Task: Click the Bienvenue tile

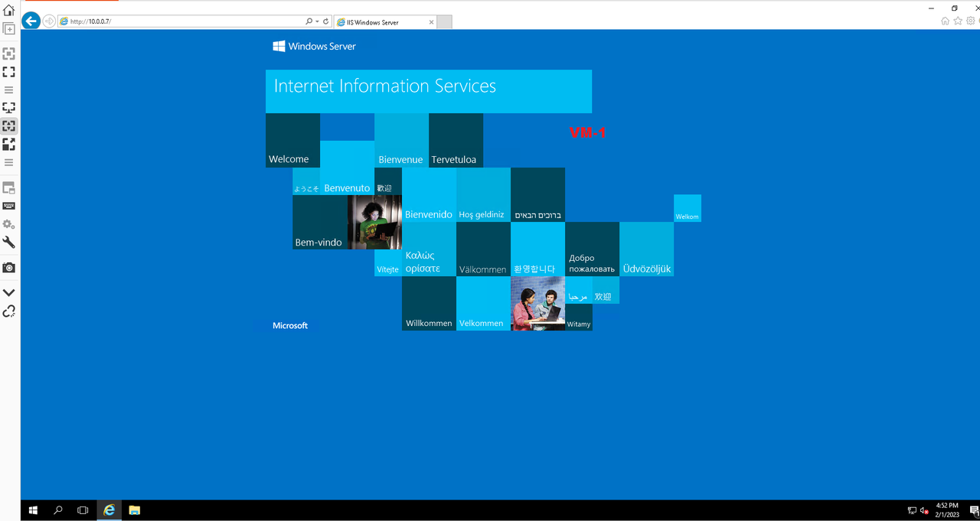Action: [401, 140]
